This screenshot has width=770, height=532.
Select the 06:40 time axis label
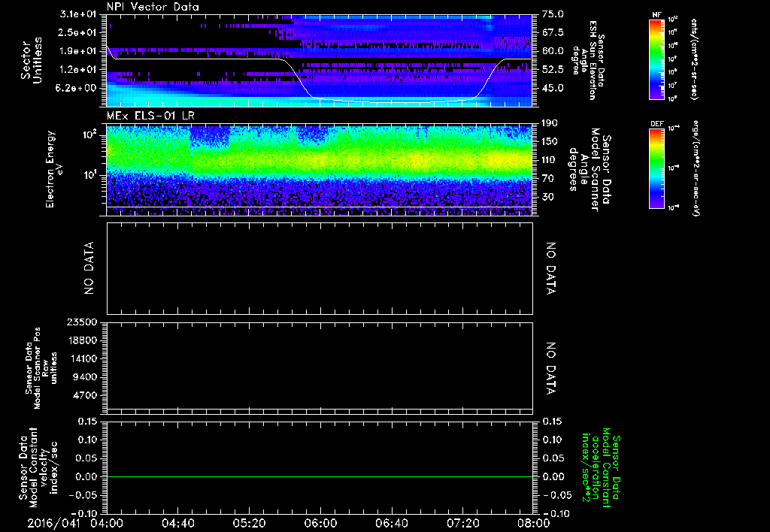[x=391, y=522]
